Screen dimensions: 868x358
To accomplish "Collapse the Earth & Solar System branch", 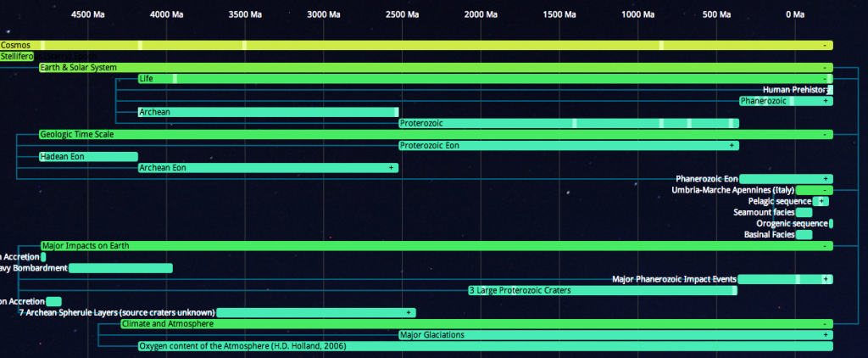I will coord(825,68).
